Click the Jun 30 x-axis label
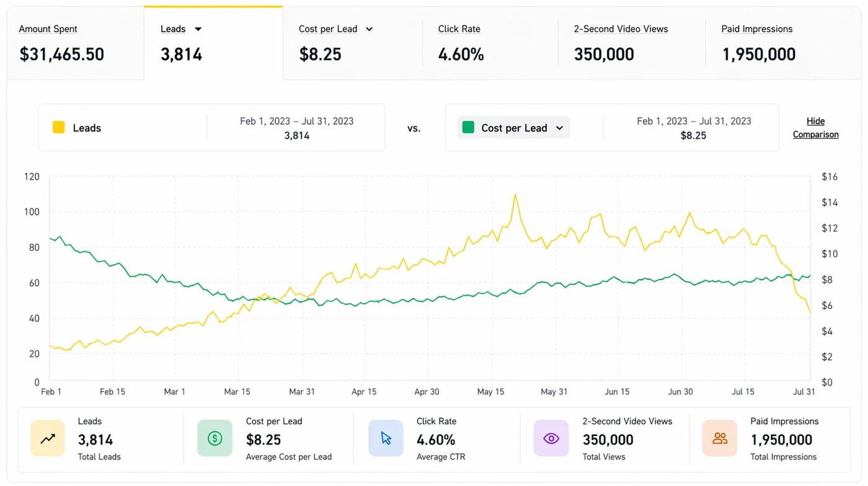Image resolution: width=868 pixels, height=486 pixels. point(680,392)
